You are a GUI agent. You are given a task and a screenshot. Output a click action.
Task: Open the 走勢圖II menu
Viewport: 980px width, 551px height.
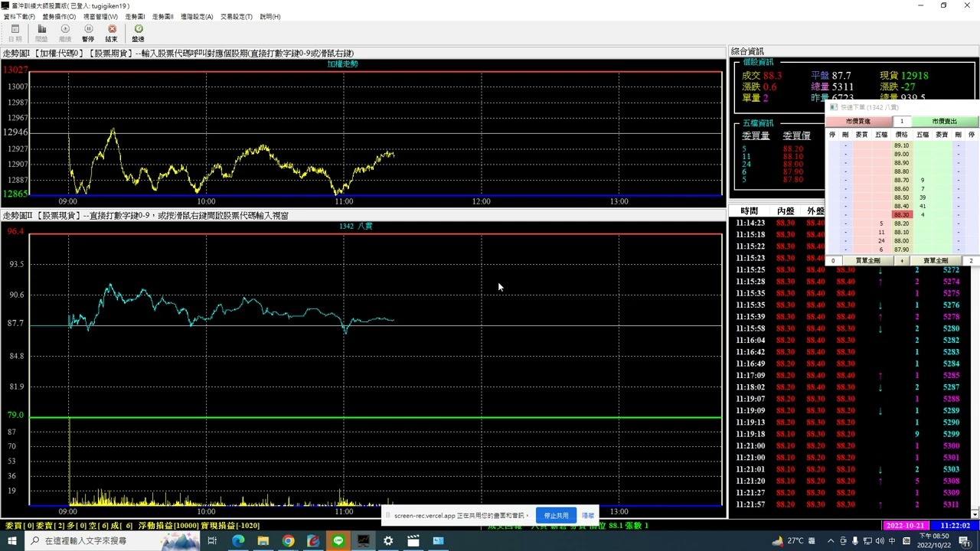click(x=162, y=17)
